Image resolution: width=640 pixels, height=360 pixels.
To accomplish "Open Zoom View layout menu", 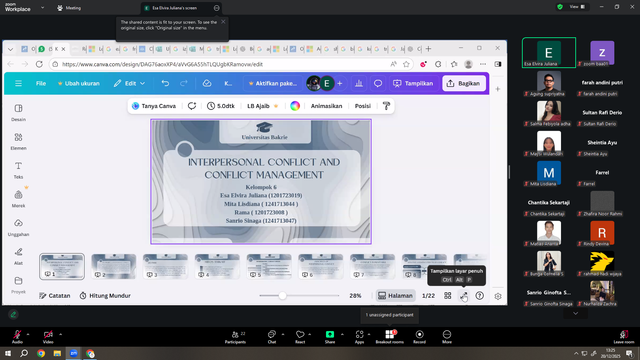I will (577, 7).
